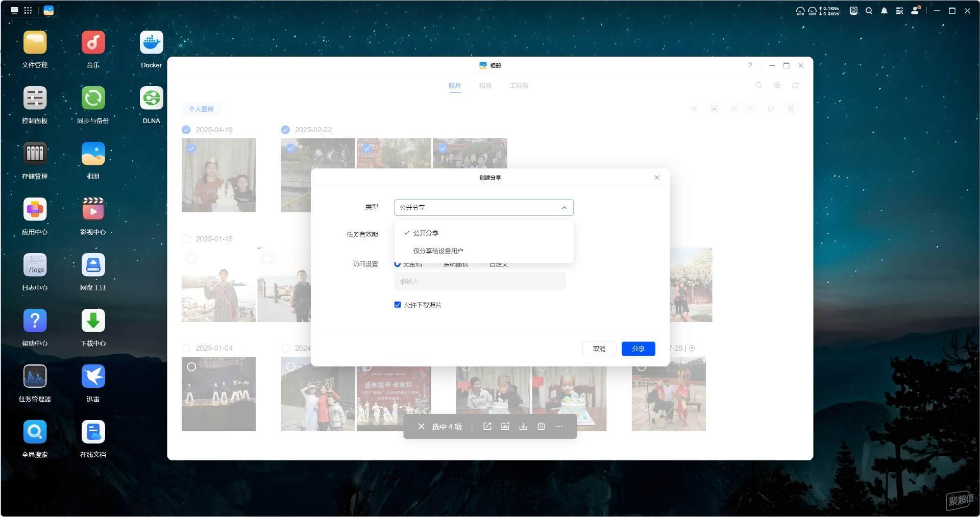The height and width of the screenshot is (517, 980).
Task: Switch to 相册 tab
Action: 485,86
